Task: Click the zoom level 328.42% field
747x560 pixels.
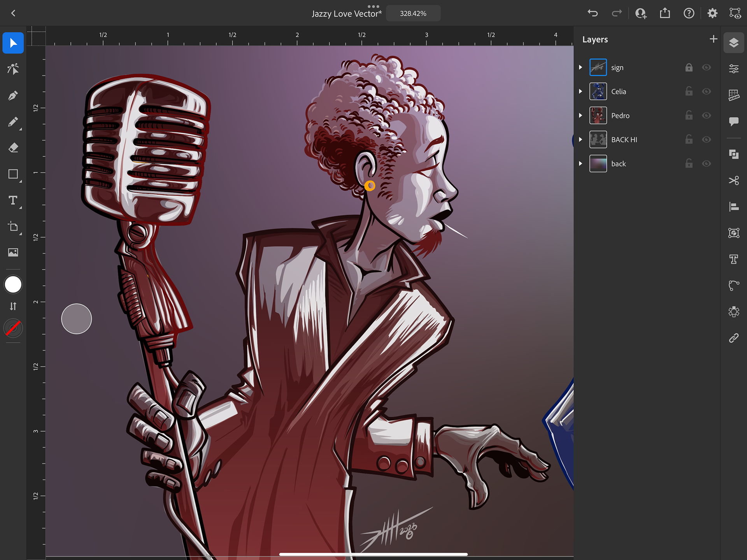Action: coord(413,13)
